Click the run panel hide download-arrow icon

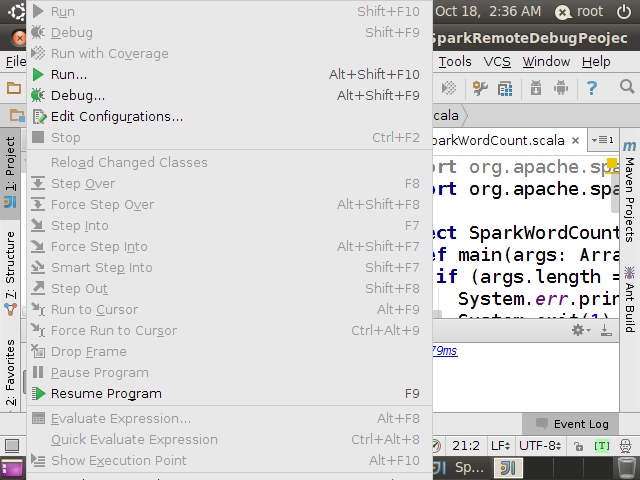(606, 330)
